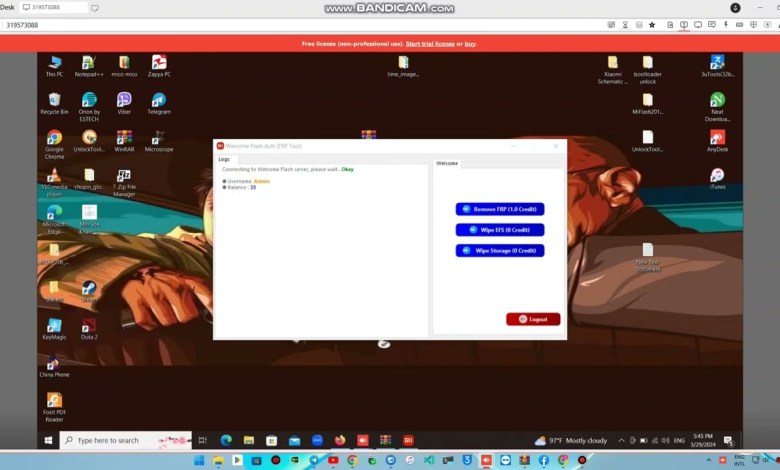The image size is (780, 470).
Task: Open Neat Download Manager desktop icon
Action: (x=717, y=107)
